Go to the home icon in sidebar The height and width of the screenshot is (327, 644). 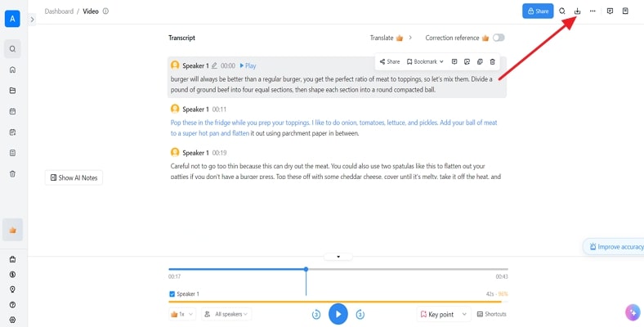click(x=12, y=69)
